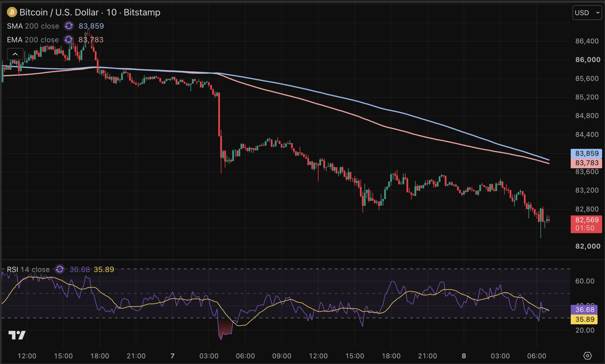Click the TradingView logo
The height and width of the screenshot is (364, 605).
(17, 335)
